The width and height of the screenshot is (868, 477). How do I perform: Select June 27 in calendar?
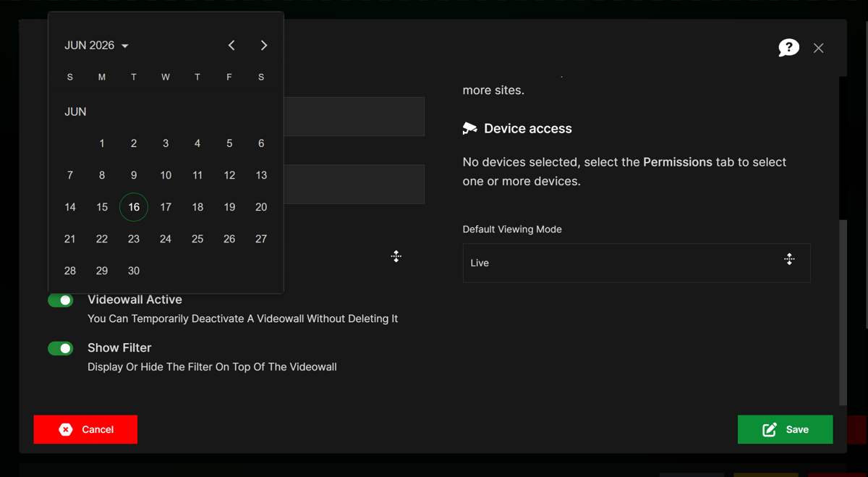261,239
